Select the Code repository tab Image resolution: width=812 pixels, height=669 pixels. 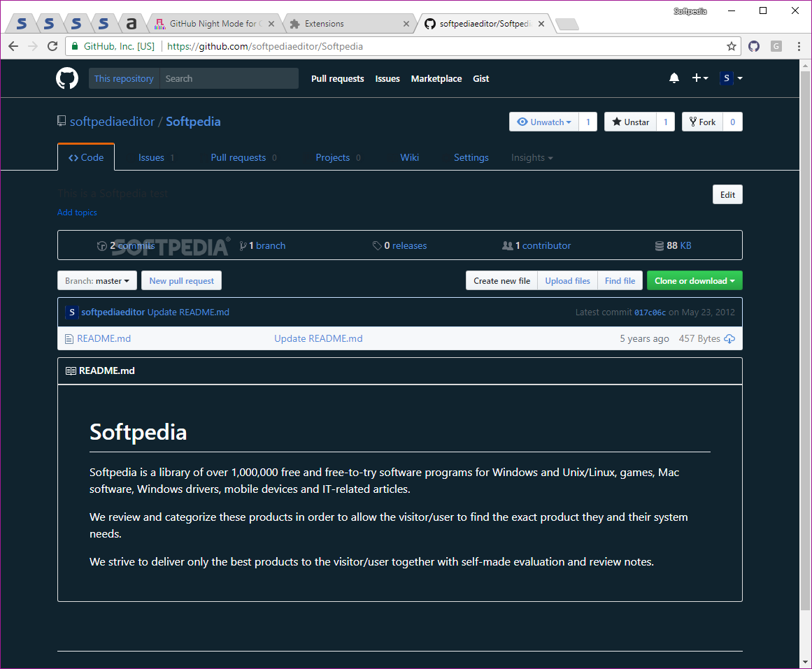[x=86, y=157]
